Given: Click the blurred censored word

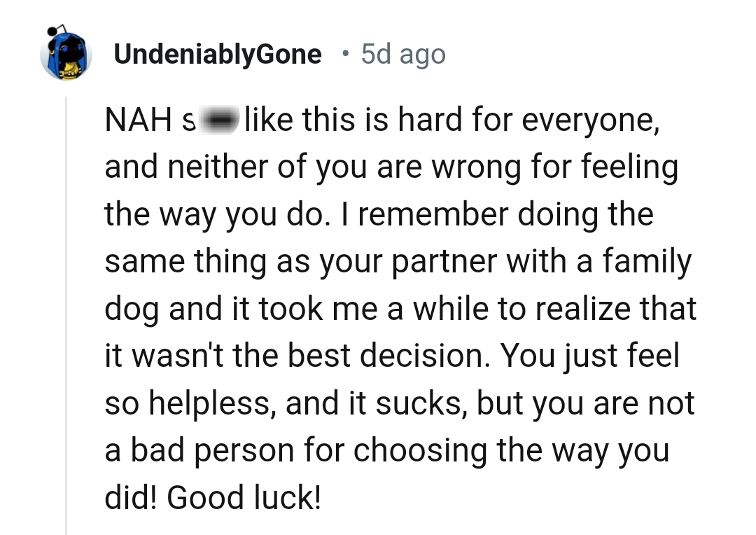Looking at the screenshot, I should pos(220,120).
